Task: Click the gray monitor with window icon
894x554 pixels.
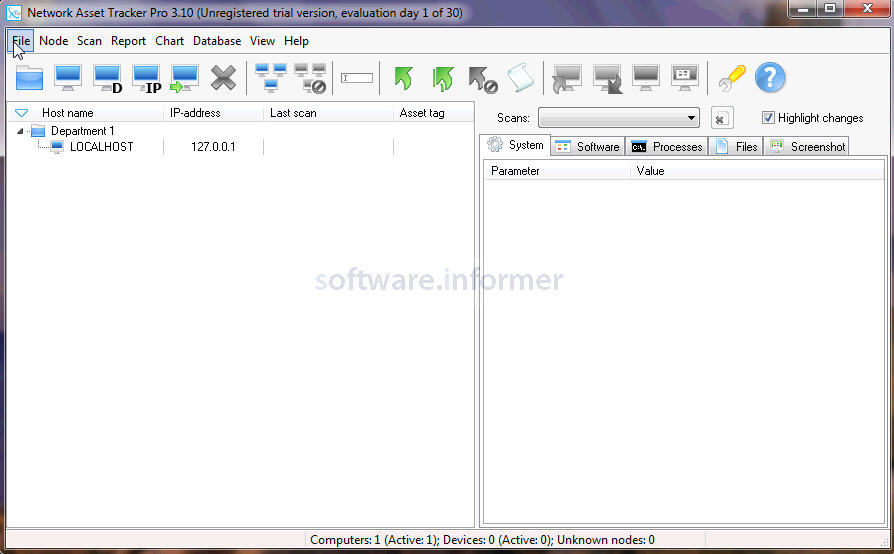Action: pos(685,78)
